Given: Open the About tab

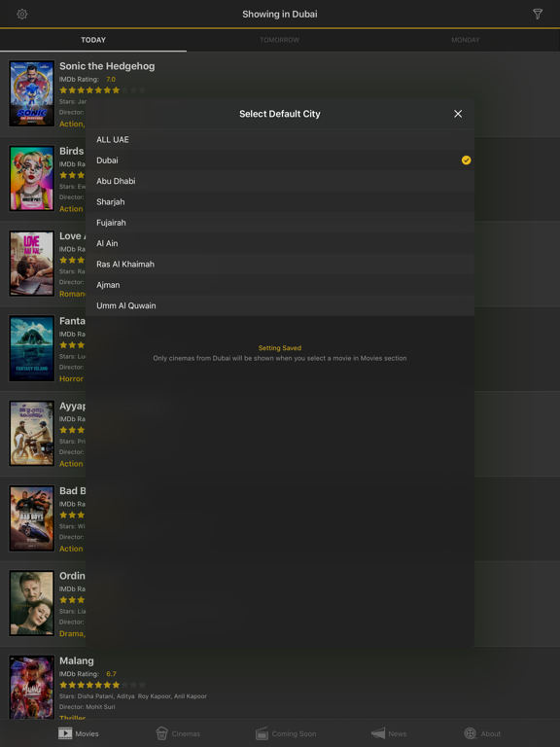Looking at the screenshot, I should click(482, 733).
